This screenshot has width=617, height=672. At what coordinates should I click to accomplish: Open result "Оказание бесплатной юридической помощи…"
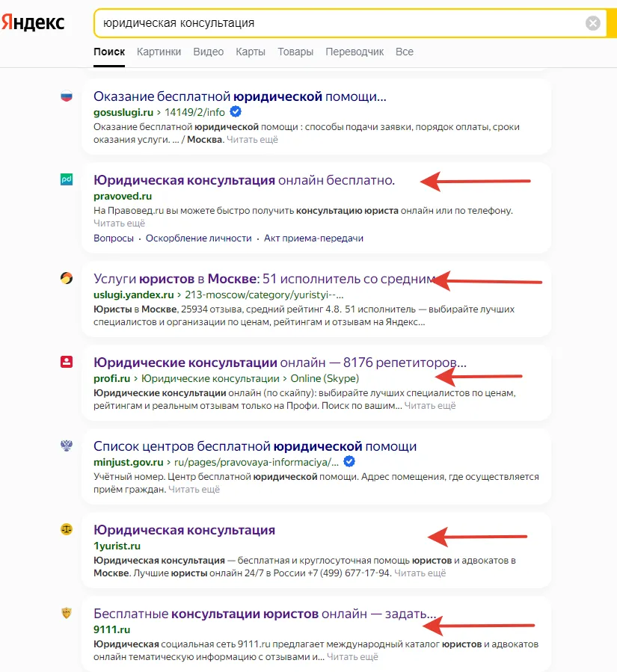click(239, 96)
